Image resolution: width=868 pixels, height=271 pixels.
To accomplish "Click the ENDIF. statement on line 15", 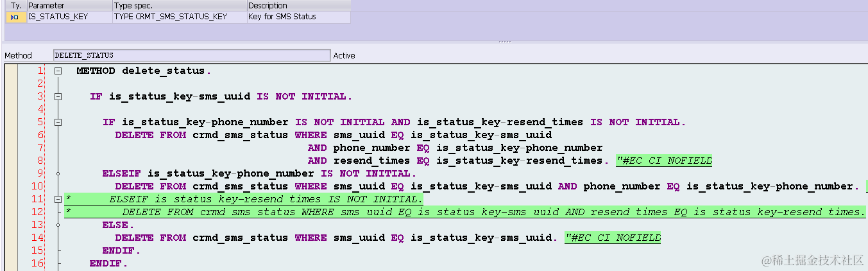I will click(121, 250).
